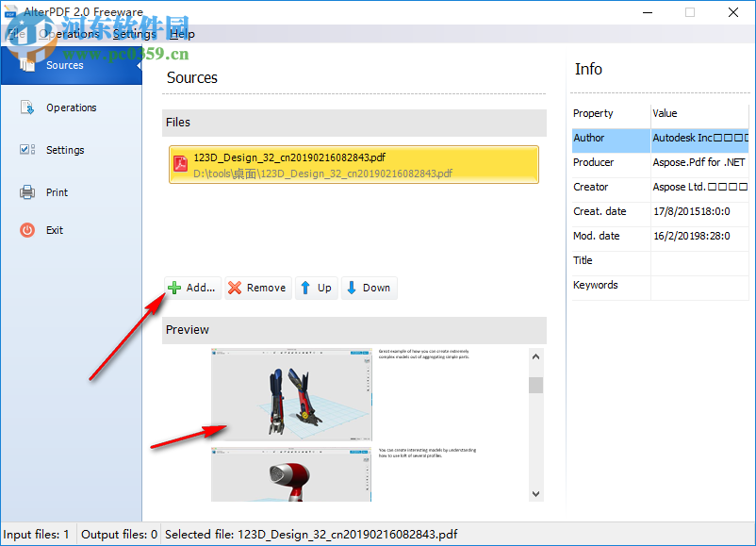Open the Operations menu in menu bar

[x=69, y=34]
